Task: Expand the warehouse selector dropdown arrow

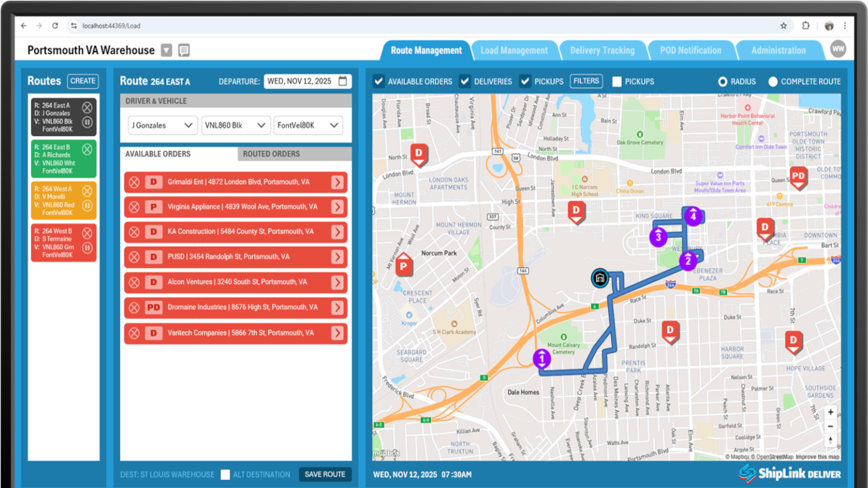Action: pos(167,50)
